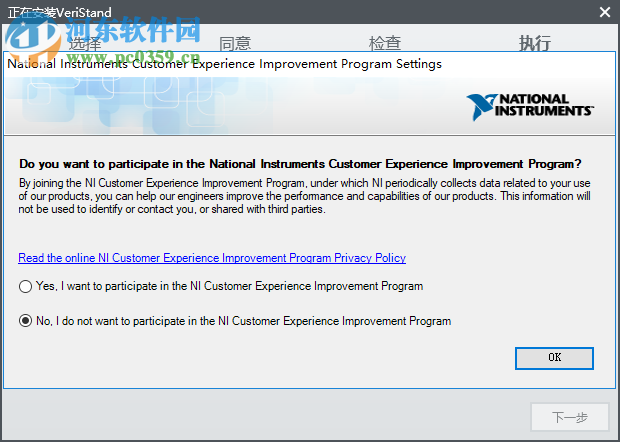The width and height of the screenshot is (620, 442).
Task: Go to the 执行 step tab
Action: click(x=535, y=43)
